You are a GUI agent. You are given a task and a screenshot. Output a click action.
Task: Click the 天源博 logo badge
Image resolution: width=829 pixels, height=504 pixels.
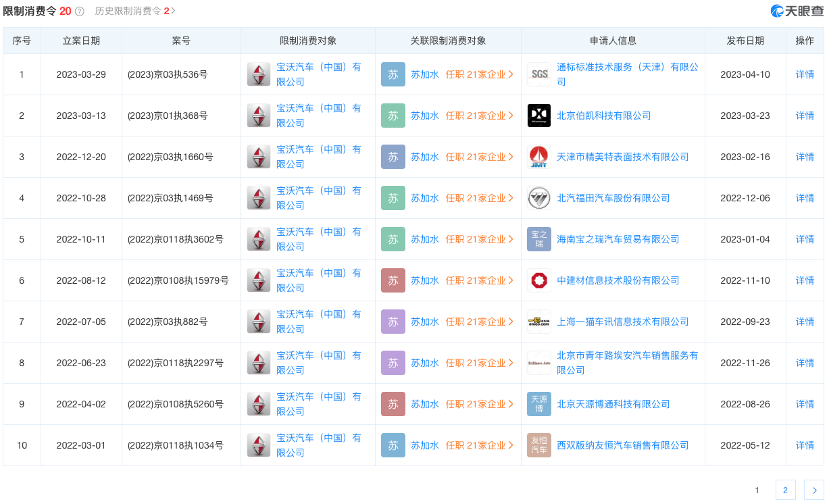539,404
